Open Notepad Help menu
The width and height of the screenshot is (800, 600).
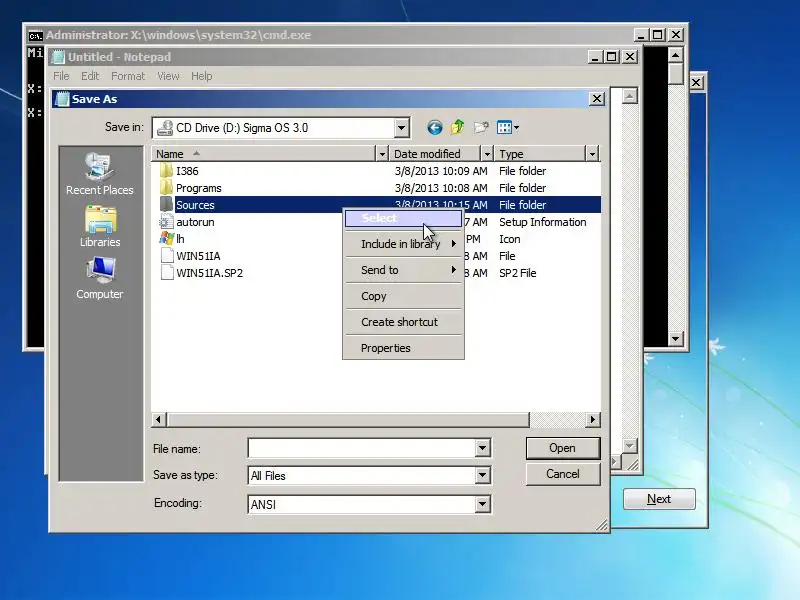point(202,76)
